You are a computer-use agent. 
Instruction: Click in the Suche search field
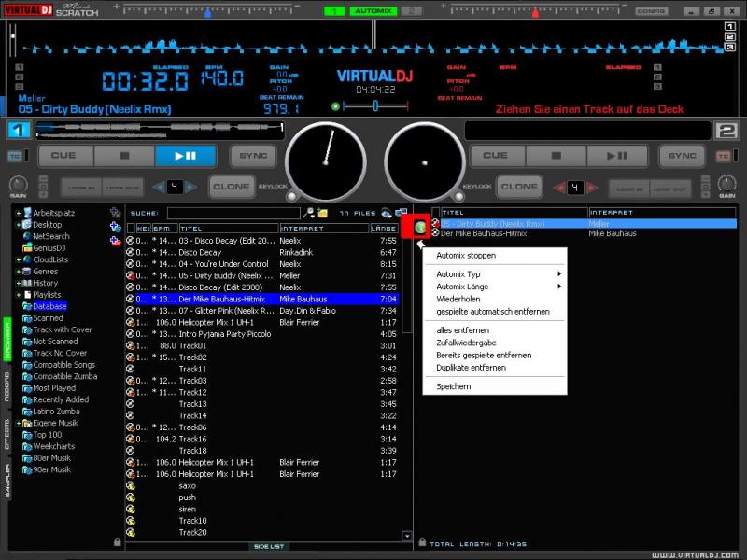pyautogui.click(x=233, y=214)
